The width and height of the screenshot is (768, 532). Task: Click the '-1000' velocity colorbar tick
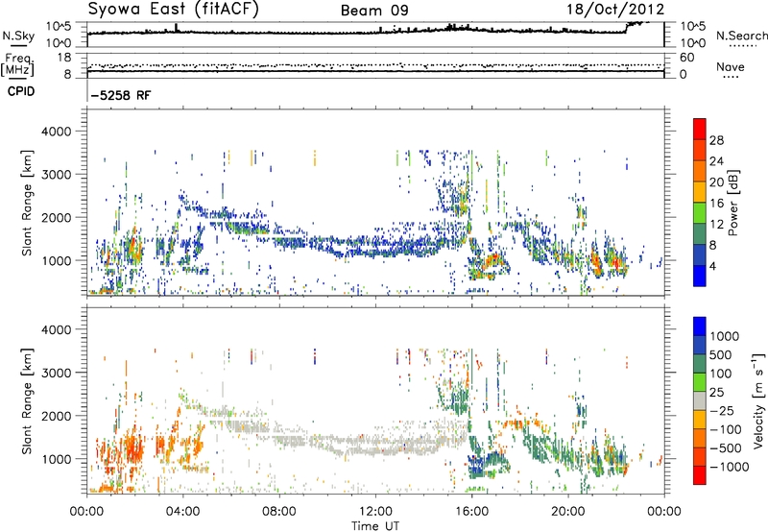click(x=730, y=467)
